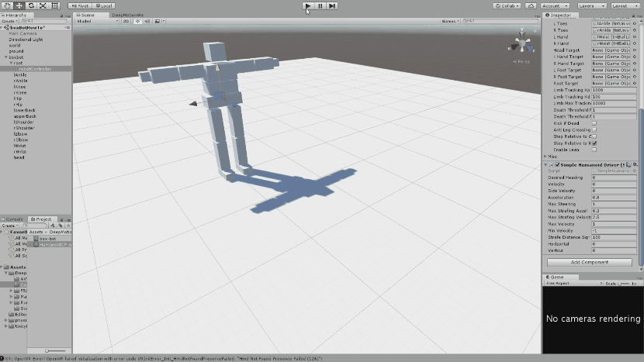Select the Rotate tool in the toolbar
This screenshot has height=362, width=644.
click(31, 5)
